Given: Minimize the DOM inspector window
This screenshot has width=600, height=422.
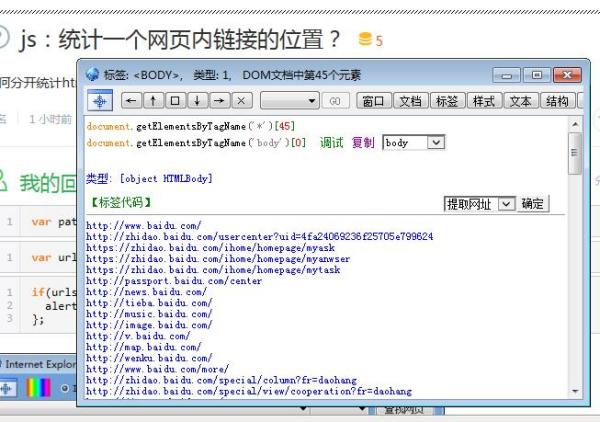Looking at the screenshot, I should click(506, 75).
